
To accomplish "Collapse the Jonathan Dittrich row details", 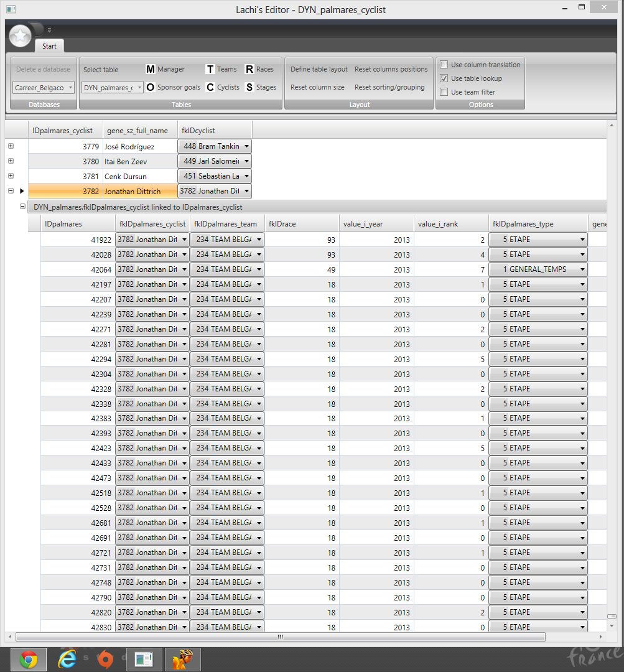I will [11, 191].
